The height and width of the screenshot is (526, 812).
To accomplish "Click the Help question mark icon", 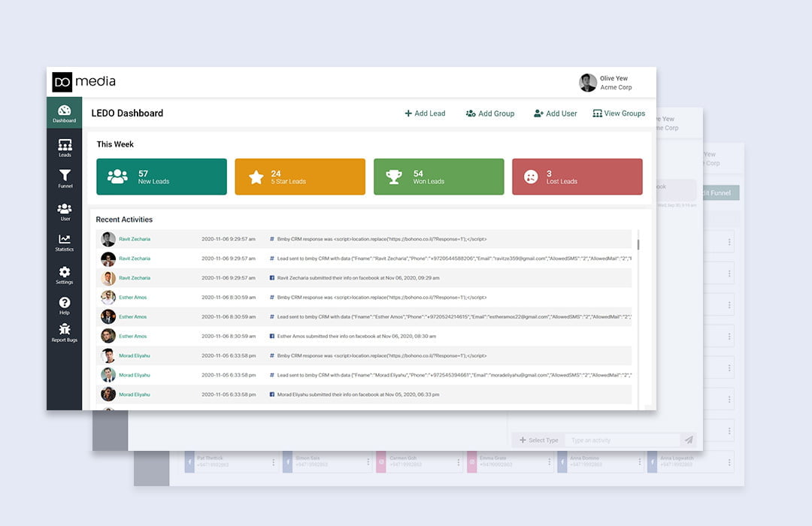I will coord(65,305).
